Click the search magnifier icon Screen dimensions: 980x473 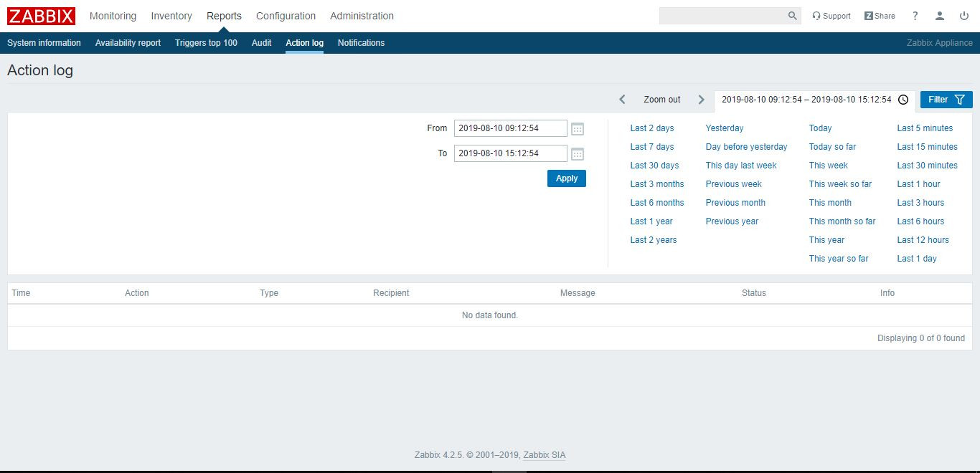tap(792, 15)
